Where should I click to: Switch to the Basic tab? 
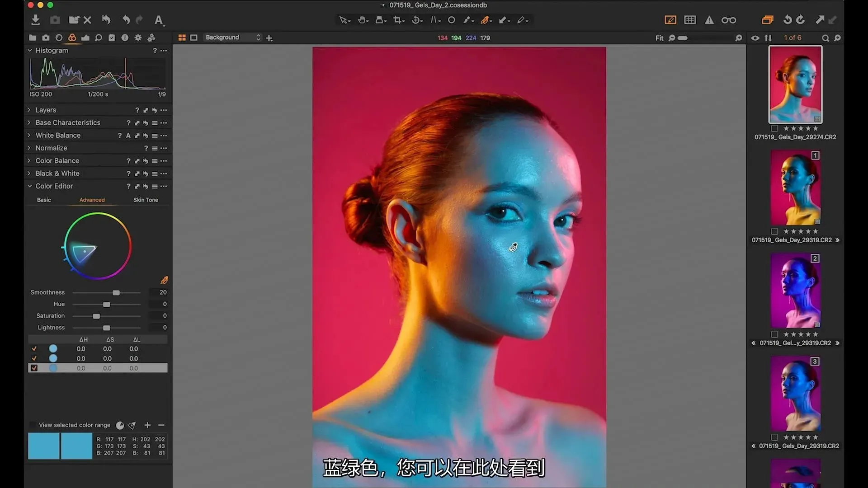pyautogui.click(x=44, y=200)
